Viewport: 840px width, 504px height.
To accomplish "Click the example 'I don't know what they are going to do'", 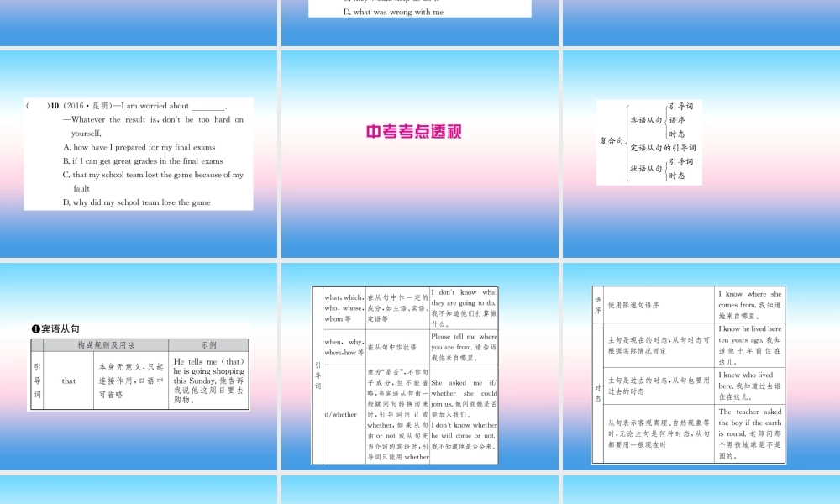I will click(x=464, y=308).
